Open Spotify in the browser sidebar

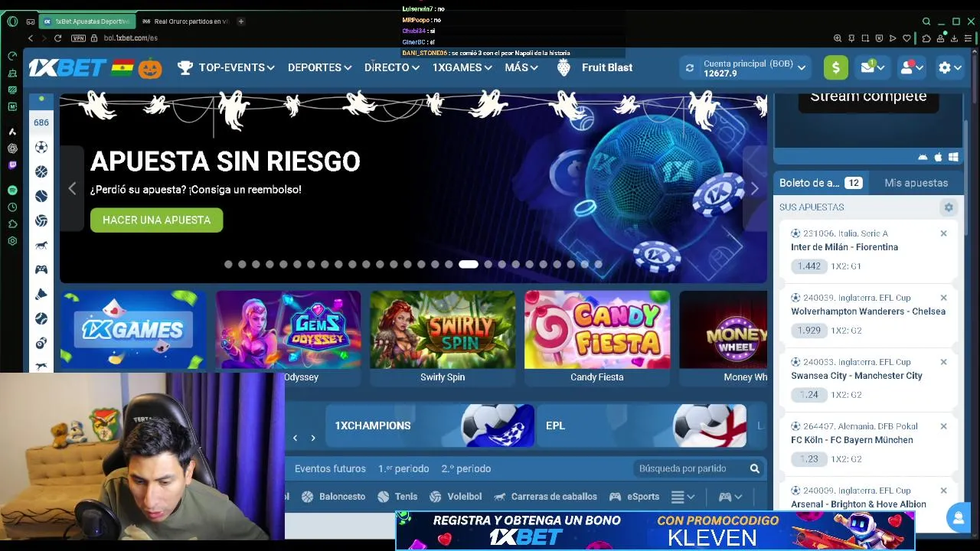click(x=12, y=190)
